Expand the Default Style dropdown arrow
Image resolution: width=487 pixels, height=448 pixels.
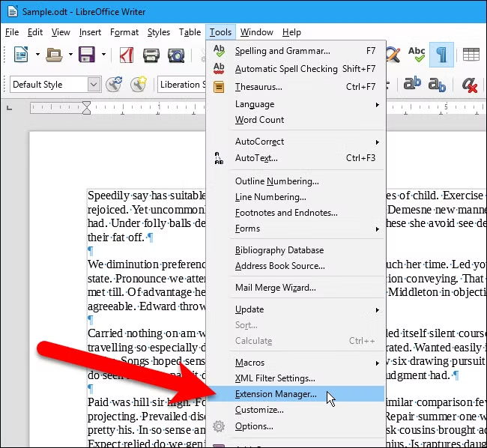coord(94,85)
